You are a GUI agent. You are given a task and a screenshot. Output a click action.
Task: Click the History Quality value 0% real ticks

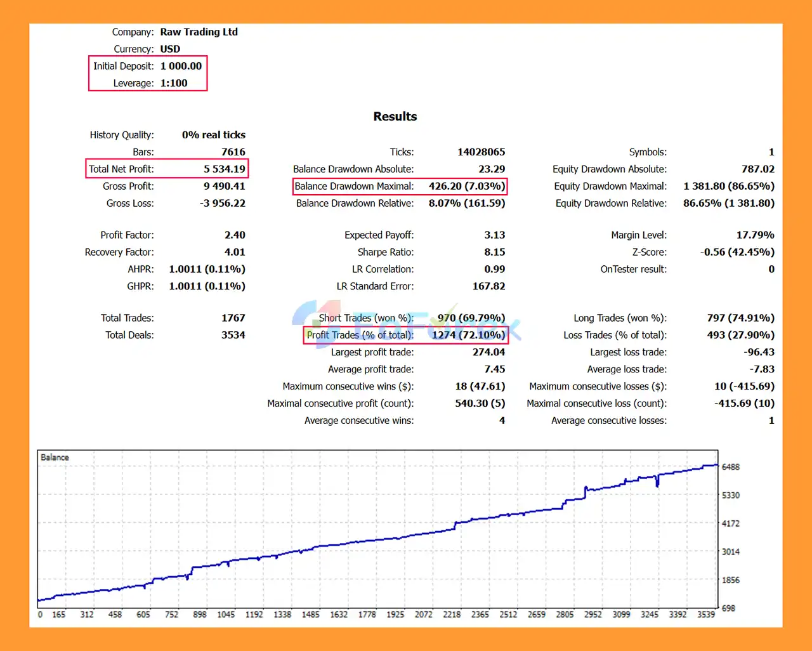213,135
